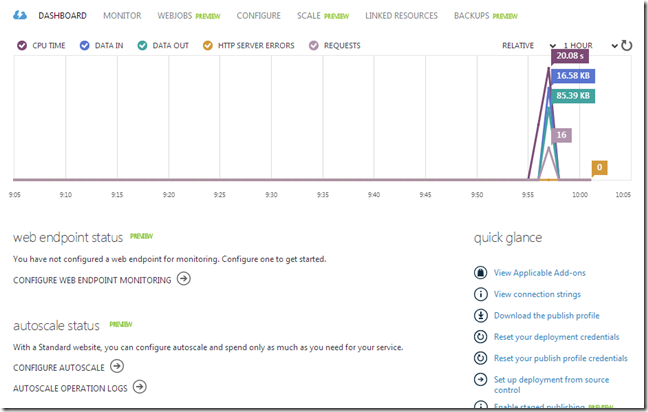Click the CONFIGURE AUTOSCALE link

click(59, 368)
